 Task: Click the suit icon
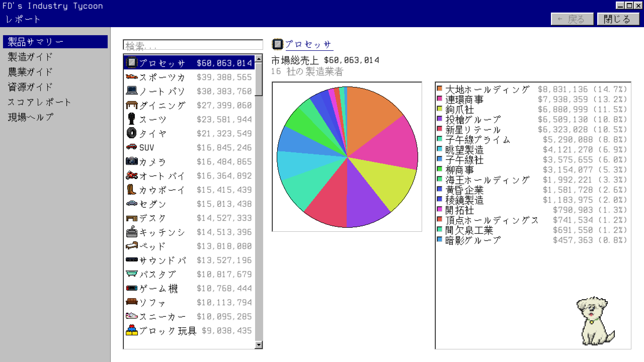pyautogui.click(x=131, y=119)
